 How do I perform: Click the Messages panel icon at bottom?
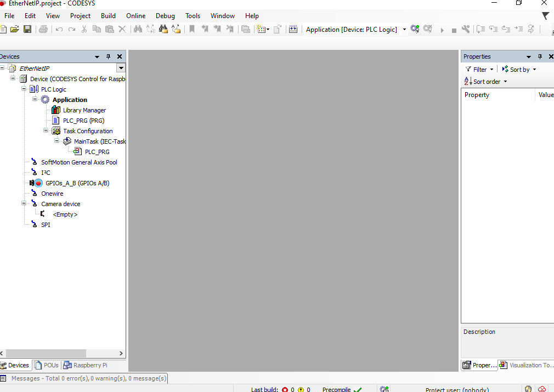click(x=4, y=378)
